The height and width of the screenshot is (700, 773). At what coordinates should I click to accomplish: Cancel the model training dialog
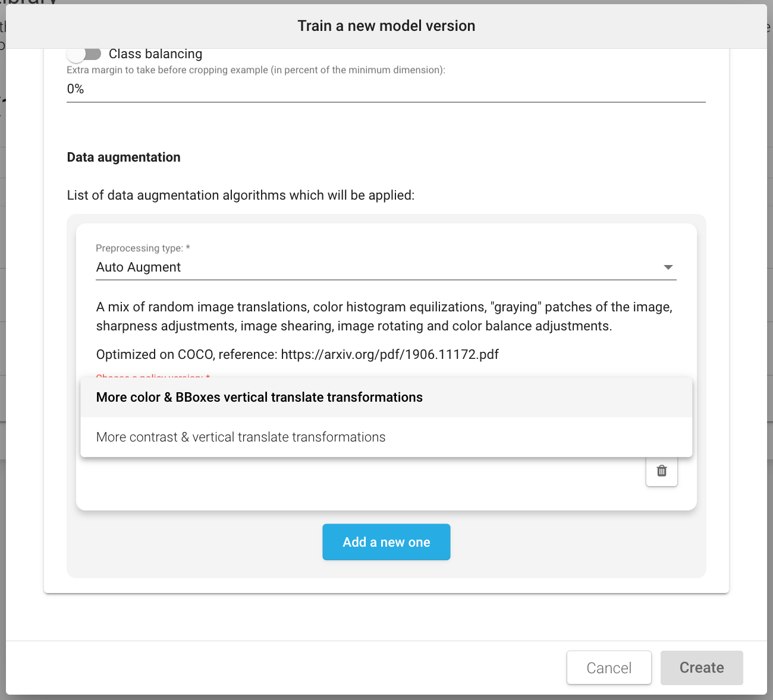(609, 668)
